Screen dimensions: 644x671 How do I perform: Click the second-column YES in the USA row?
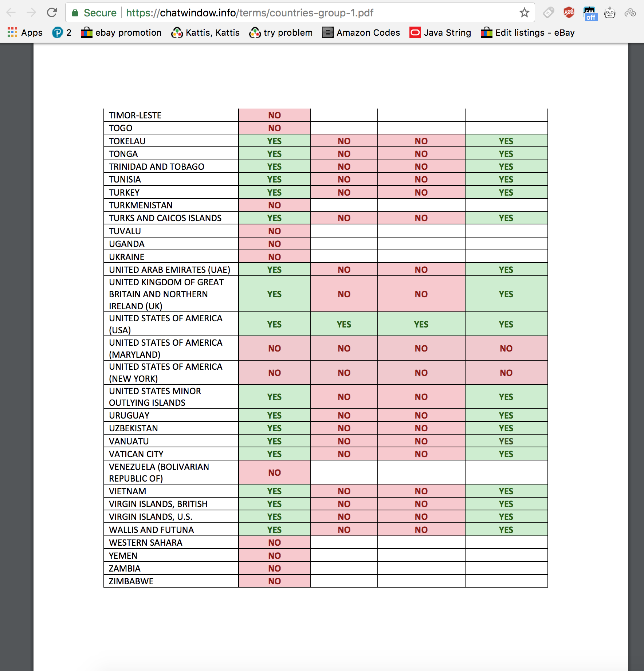pos(344,324)
